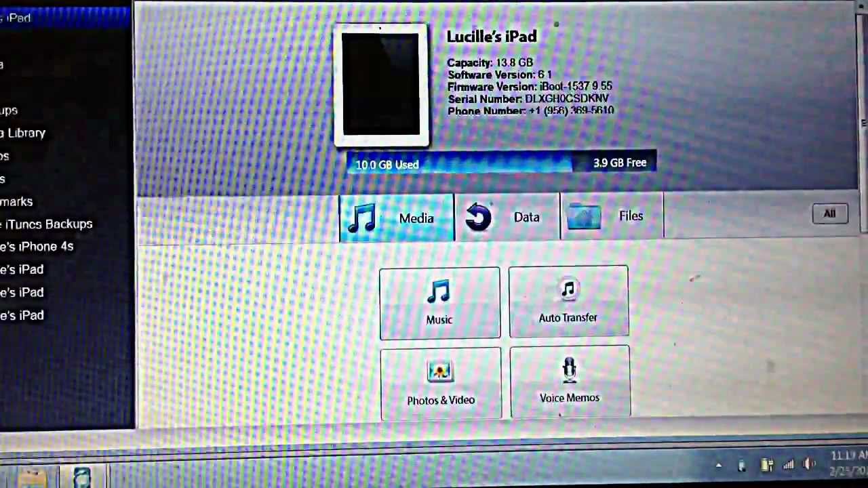
Task: Click the 3.9 GB Free storage segment
Action: click(x=615, y=163)
